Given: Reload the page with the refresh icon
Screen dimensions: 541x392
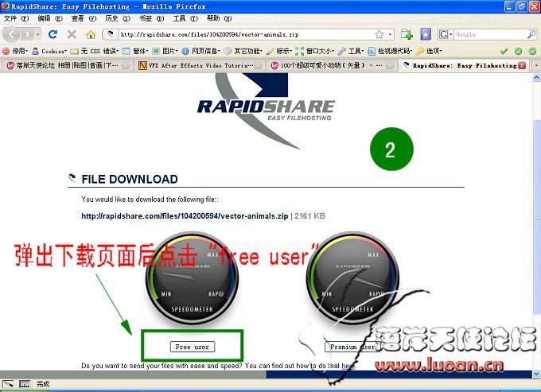Looking at the screenshot, I should pyautogui.click(x=53, y=34).
